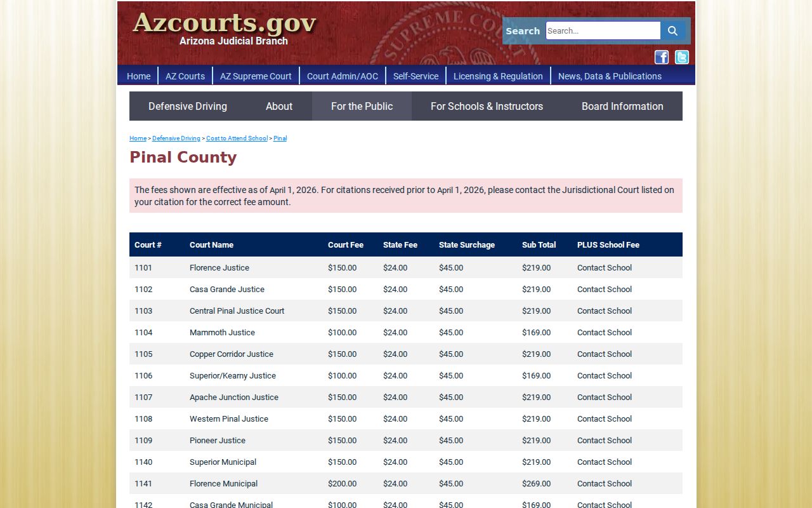Viewport: 812px width, 508px height.
Task: Follow the Cost to Attend School breadcrumb
Action: click(x=237, y=138)
